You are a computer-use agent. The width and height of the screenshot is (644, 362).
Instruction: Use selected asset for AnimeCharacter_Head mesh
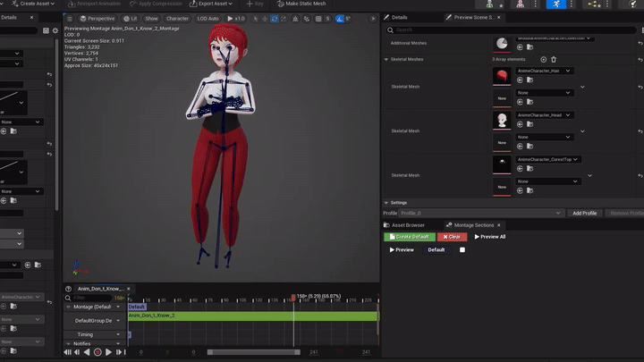[519, 125]
